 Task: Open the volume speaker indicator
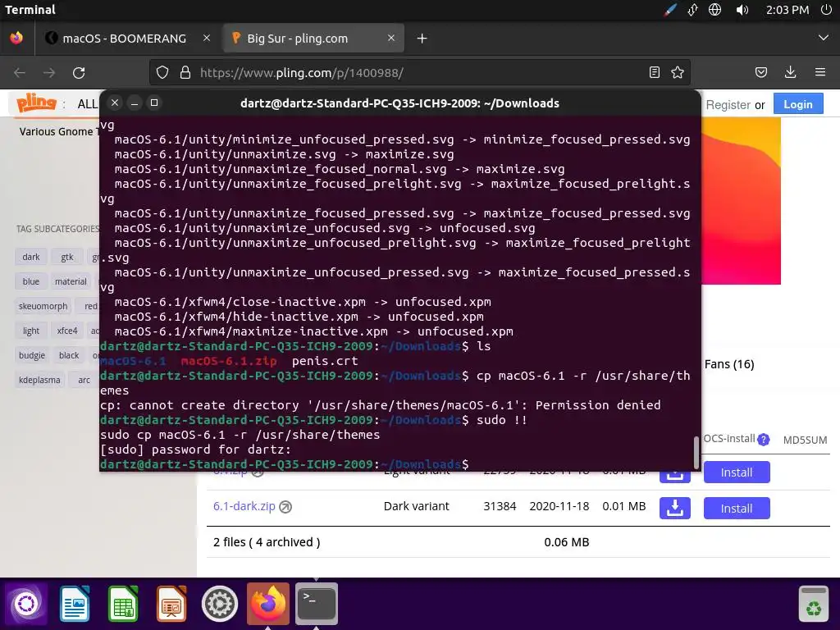click(742, 10)
